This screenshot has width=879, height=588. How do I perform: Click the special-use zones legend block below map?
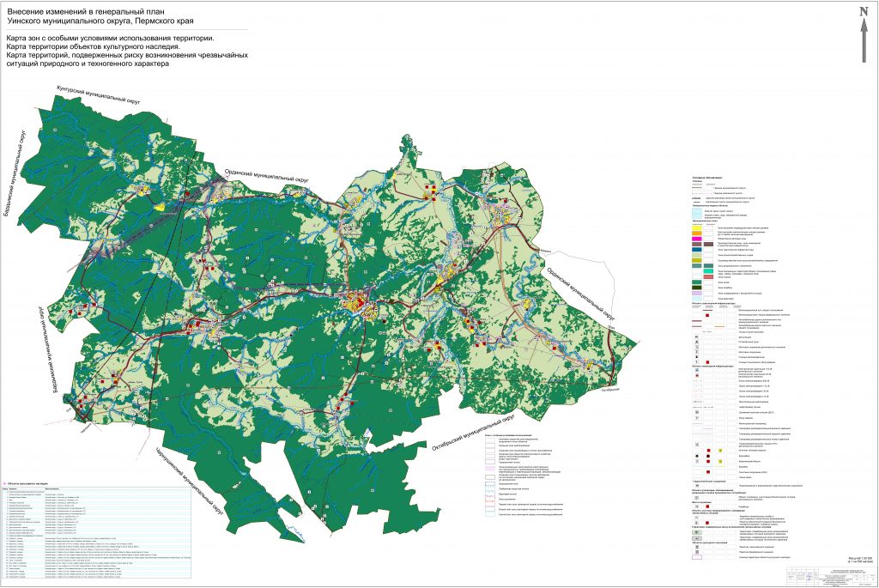tap(524, 476)
